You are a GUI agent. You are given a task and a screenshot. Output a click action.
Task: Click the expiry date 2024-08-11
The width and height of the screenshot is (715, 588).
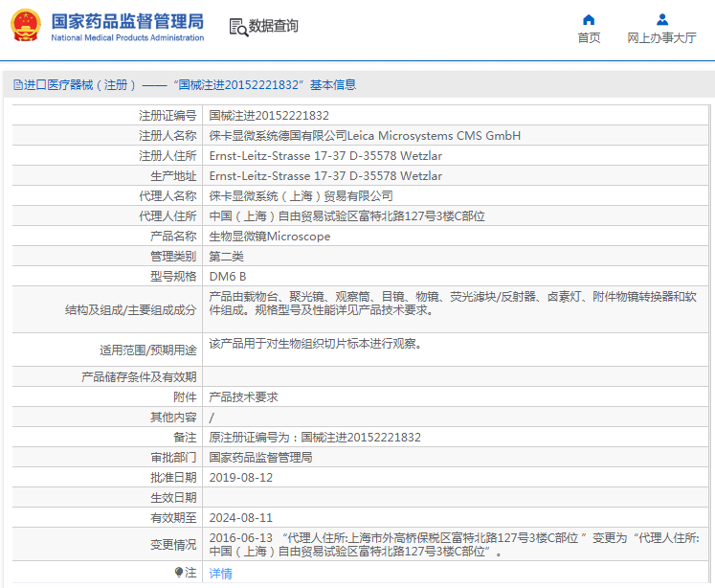click(241, 517)
